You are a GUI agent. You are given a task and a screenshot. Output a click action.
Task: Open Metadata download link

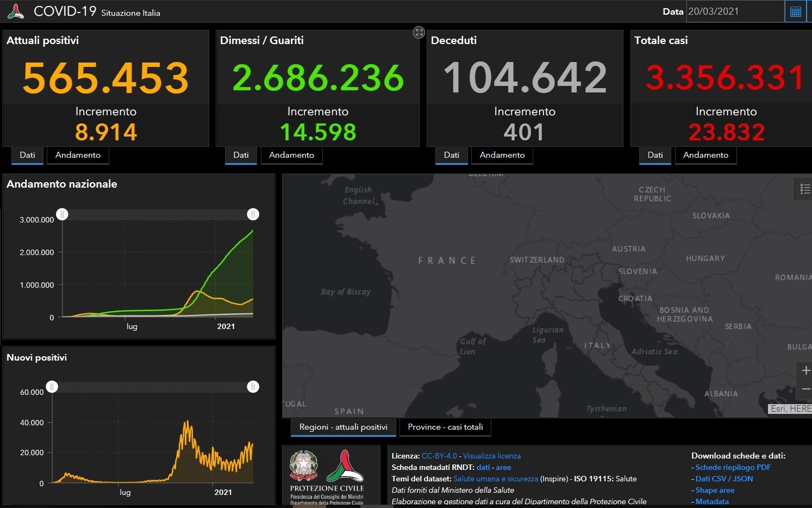coord(712,501)
